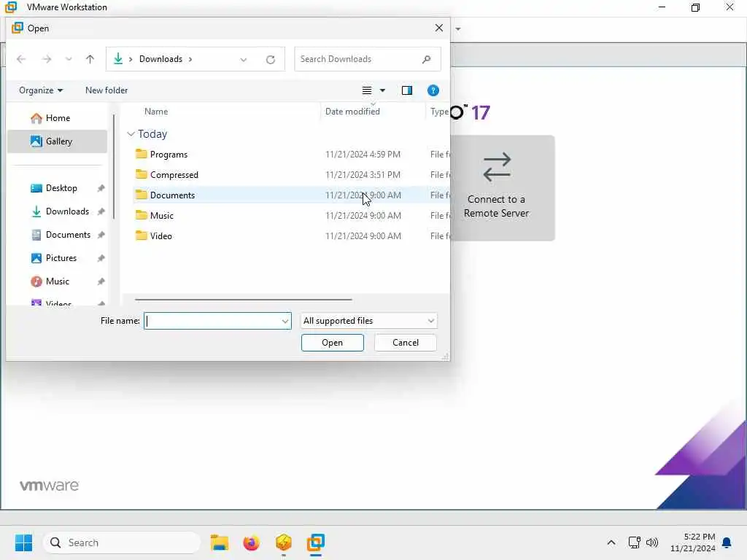Open the recent locations chevron
This screenshot has width=747, height=560.
(x=69, y=59)
